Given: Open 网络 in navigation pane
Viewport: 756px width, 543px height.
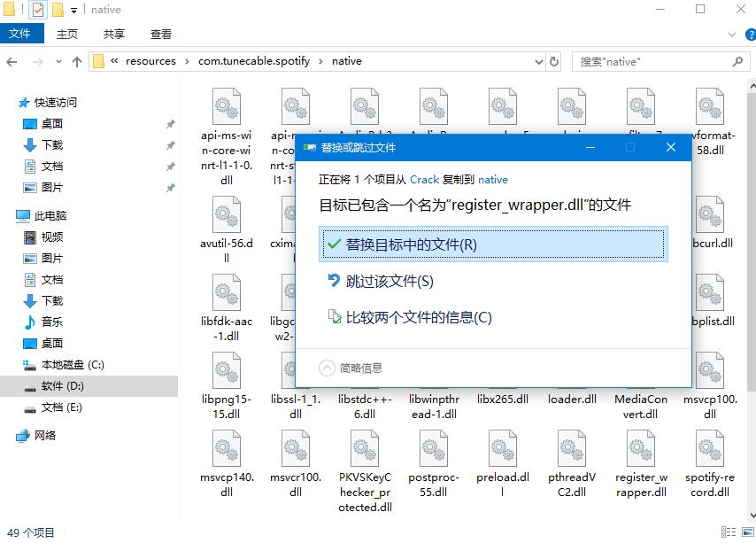Looking at the screenshot, I should click(x=45, y=436).
